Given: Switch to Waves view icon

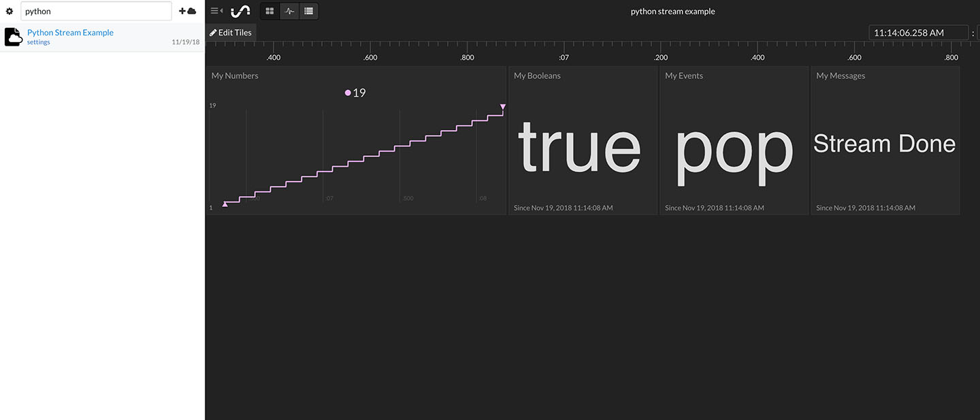Looking at the screenshot, I should click(289, 11).
